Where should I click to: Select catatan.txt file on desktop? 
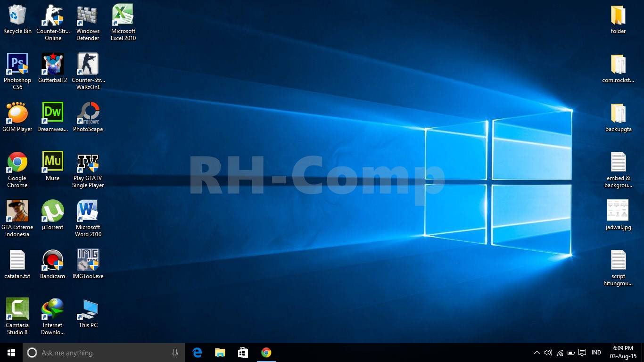[17, 264]
